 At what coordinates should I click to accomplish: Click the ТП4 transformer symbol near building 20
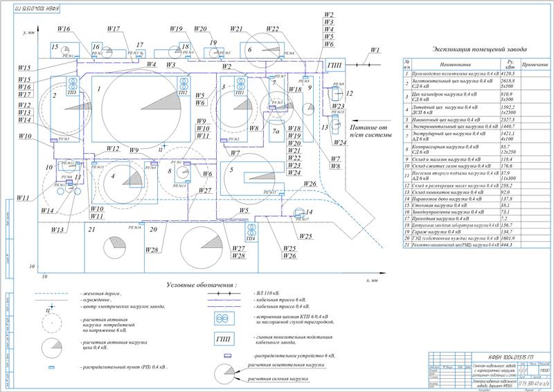(251, 232)
